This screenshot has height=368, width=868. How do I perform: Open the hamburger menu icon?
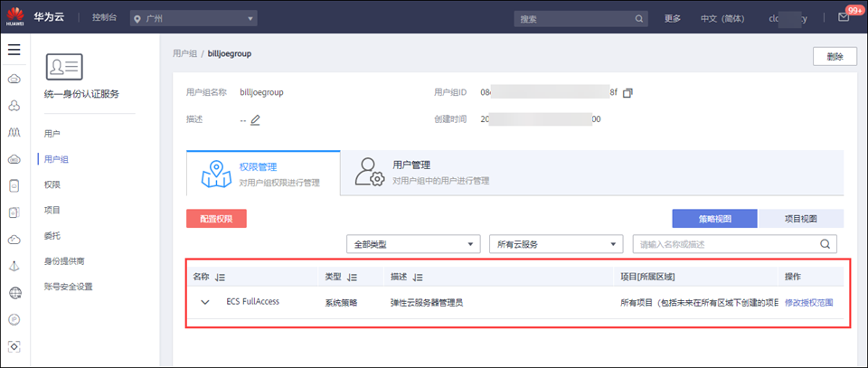(14, 50)
